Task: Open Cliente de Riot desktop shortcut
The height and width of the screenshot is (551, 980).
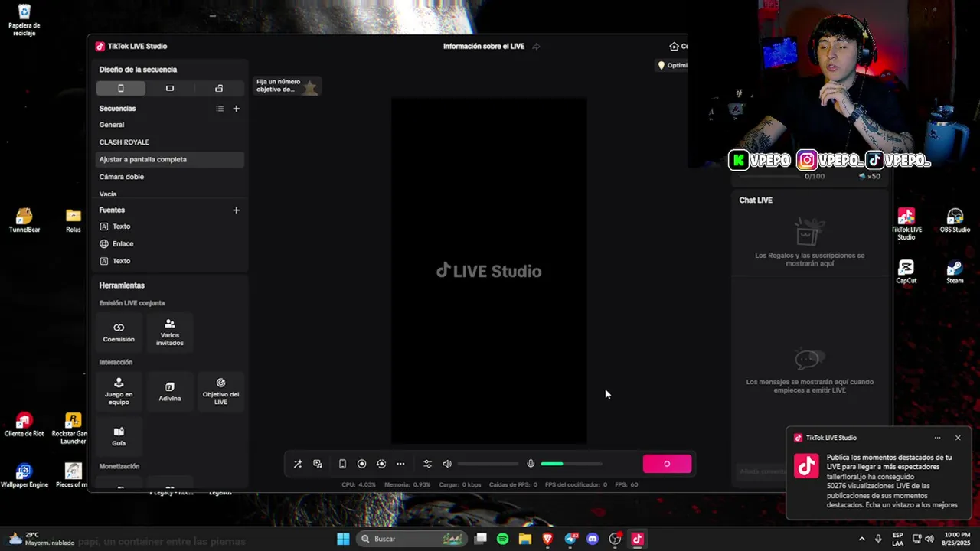Action: coord(24,425)
